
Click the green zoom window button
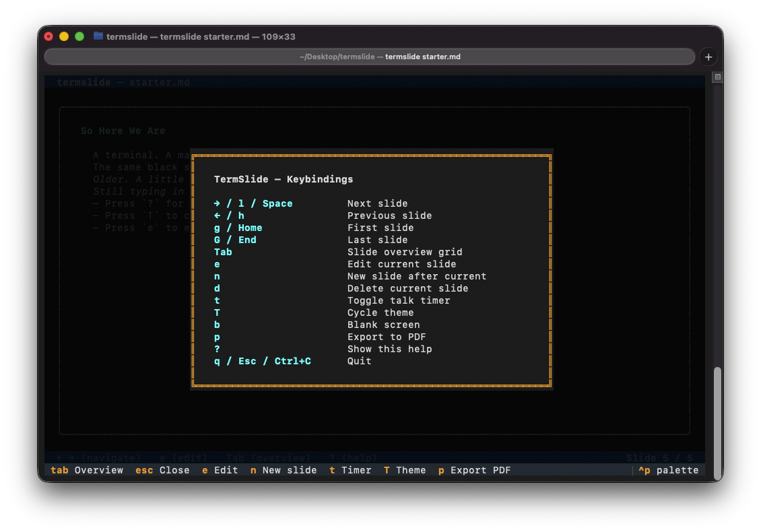79,36
